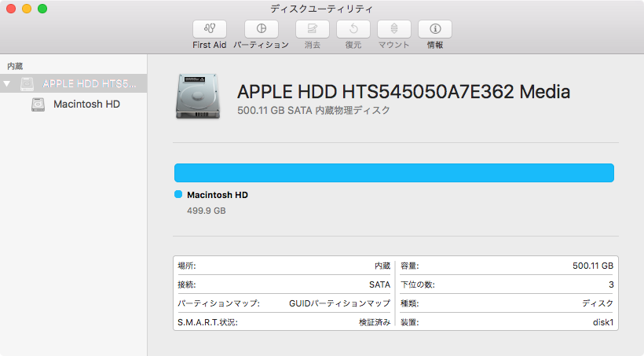Collapse the APPLE HDD disclosure triangle
Image resolution: width=644 pixels, height=356 pixels.
(x=6, y=83)
